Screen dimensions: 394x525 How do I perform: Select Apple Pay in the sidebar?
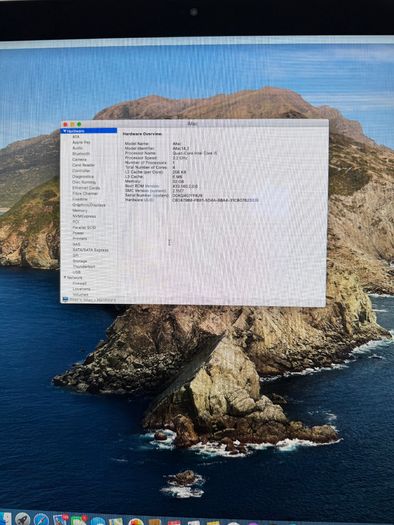click(x=81, y=142)
